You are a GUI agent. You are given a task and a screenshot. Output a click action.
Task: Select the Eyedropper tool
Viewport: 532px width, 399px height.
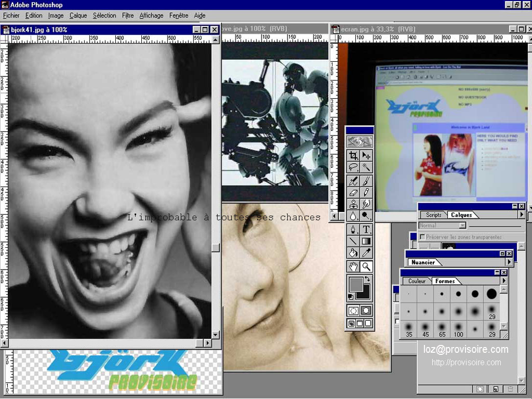(366, 253)
